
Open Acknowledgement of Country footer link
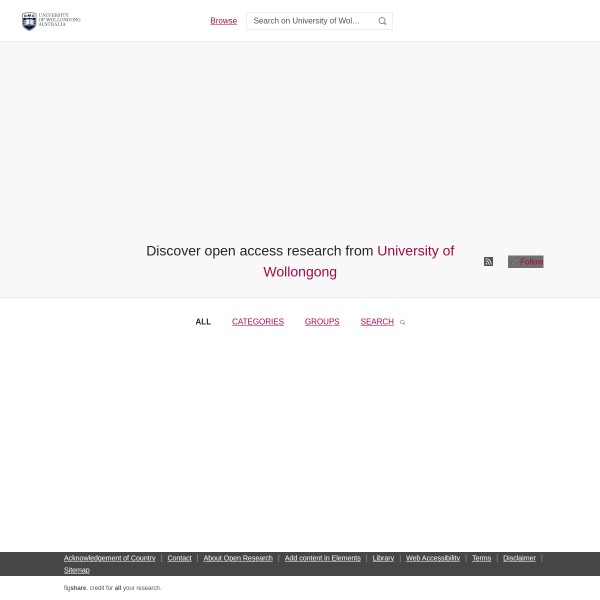[109, 558]
